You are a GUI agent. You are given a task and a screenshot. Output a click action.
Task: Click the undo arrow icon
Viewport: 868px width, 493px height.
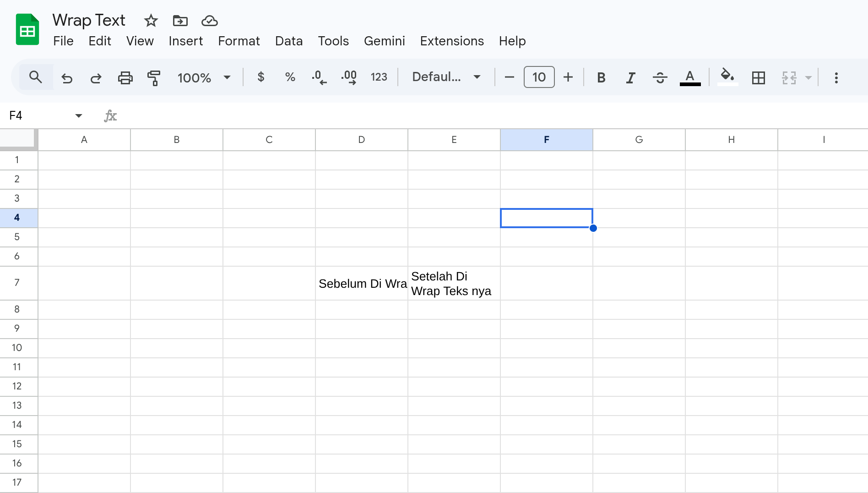[67, 77]
